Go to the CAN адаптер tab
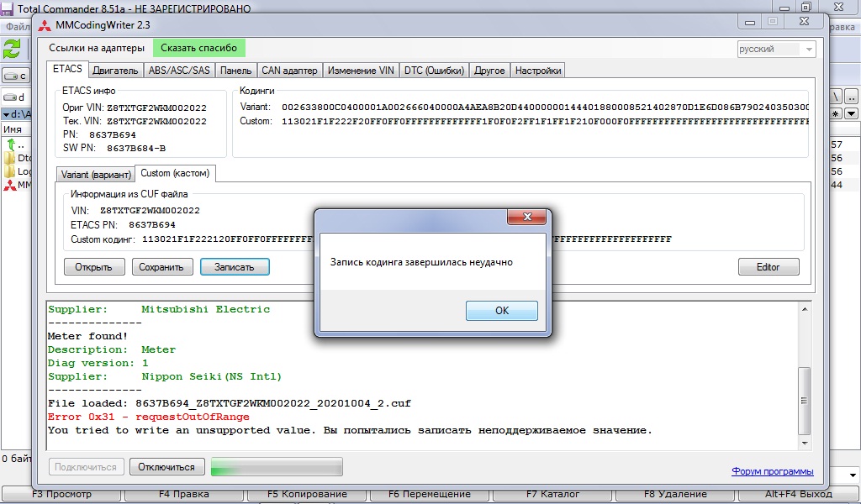This screenshot has width=861, height=504. click(x=289, y=71)
